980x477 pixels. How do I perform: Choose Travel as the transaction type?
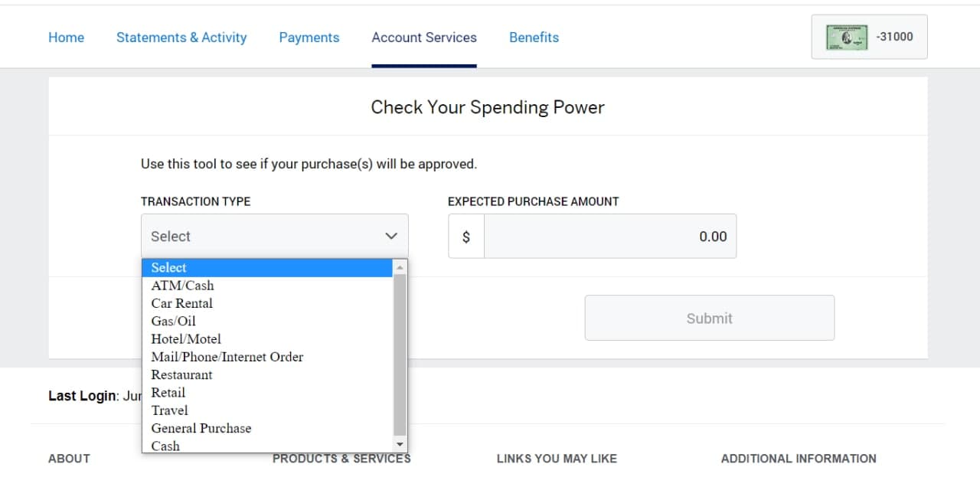[169, 410]
